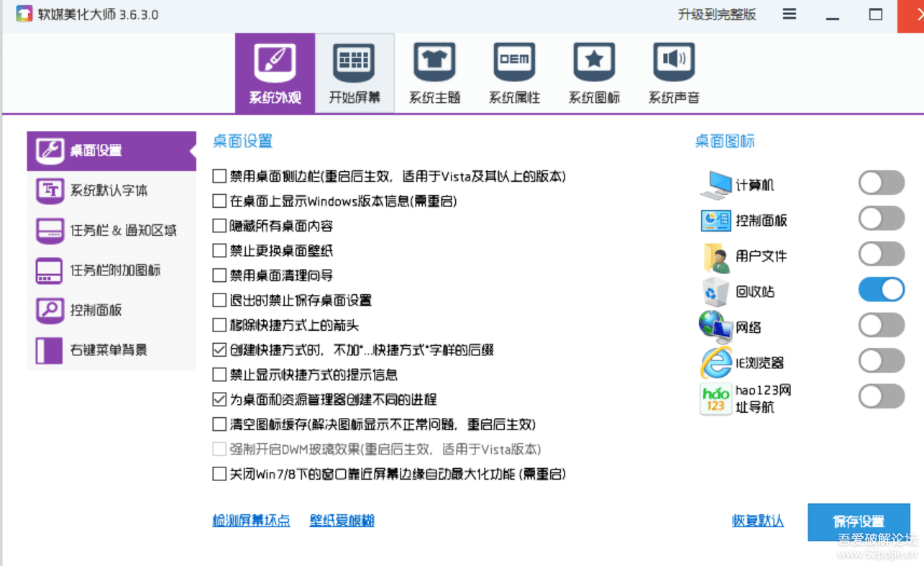Click the hao123 icon
This screenshot has height=566, width=924.
pyautogui.click(x=716, y=399)
